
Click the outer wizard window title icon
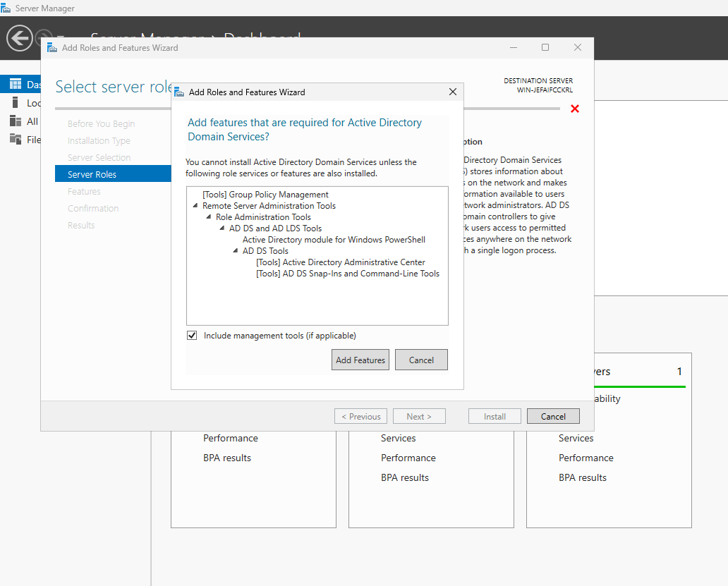coord(52,48)
